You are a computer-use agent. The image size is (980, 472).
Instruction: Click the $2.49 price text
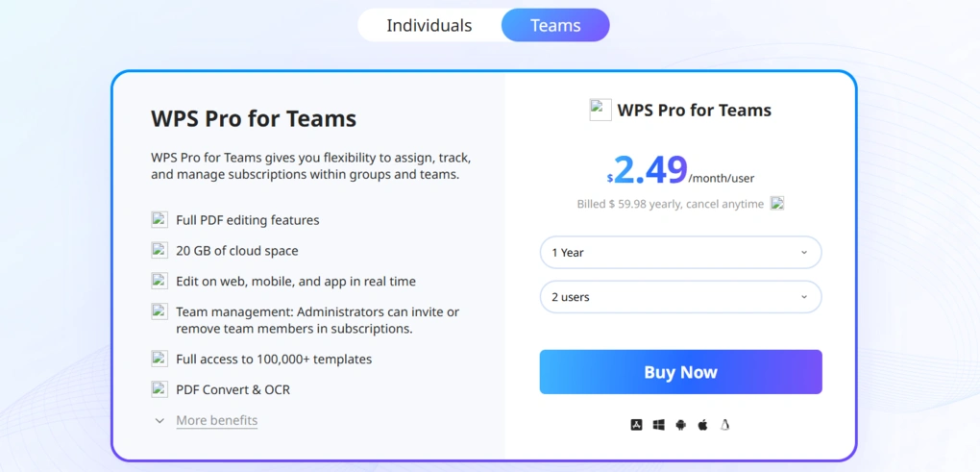[x=648, y=170]
